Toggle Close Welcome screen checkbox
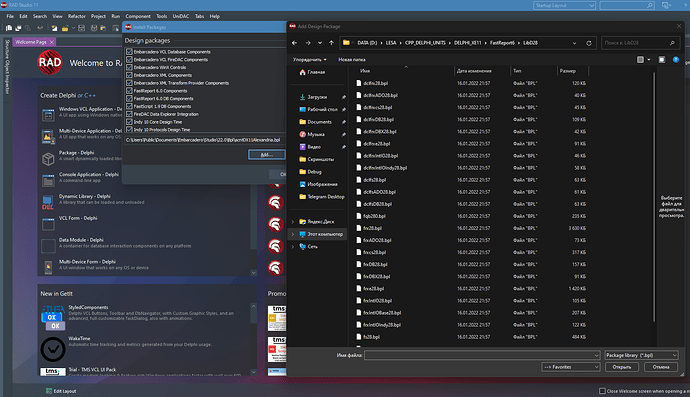The width and height of the screenshot is (690, 397). point(602,391)
